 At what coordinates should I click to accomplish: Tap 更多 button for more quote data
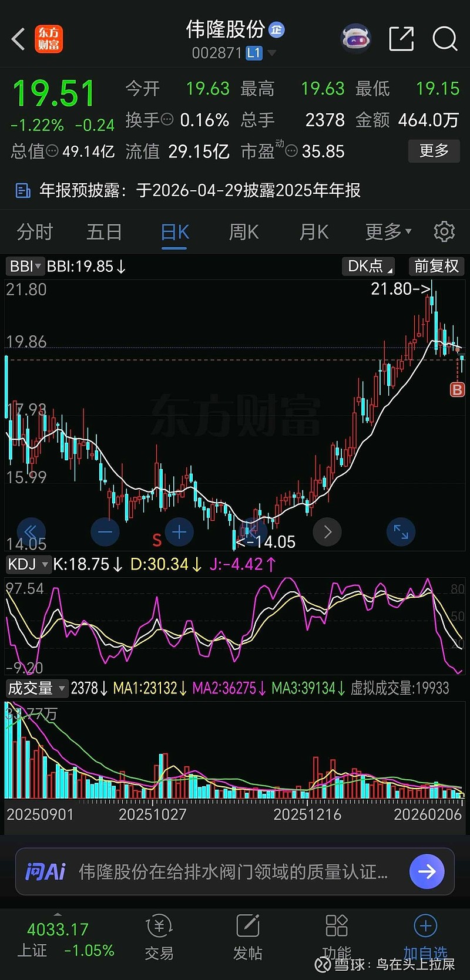tap(434, 151)
